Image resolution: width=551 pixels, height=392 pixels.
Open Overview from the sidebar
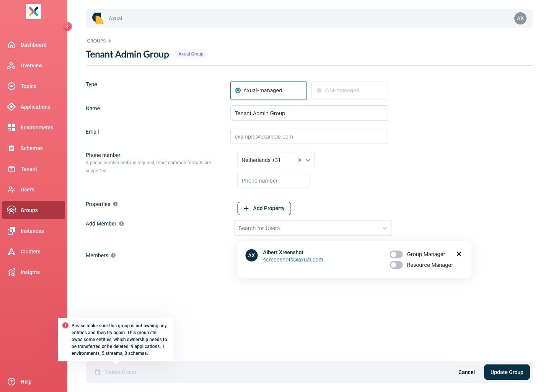pos(34,65)
